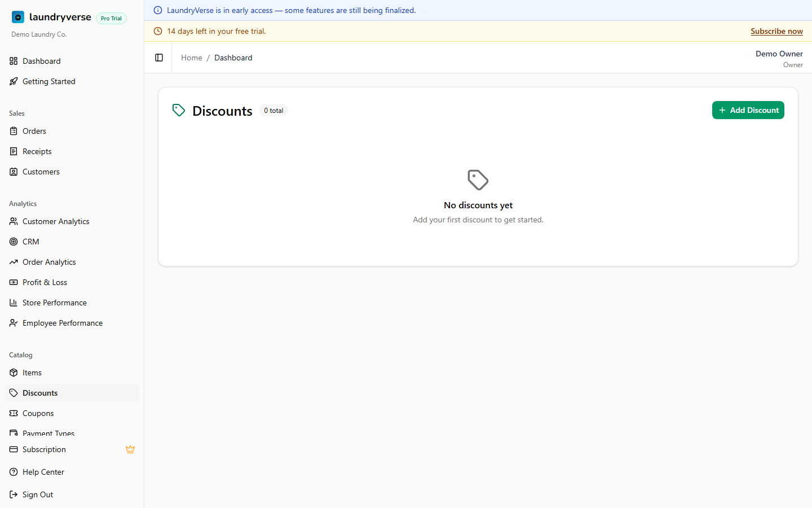Click the Customer Analytics people icon
812x508 pixels.
14,221
